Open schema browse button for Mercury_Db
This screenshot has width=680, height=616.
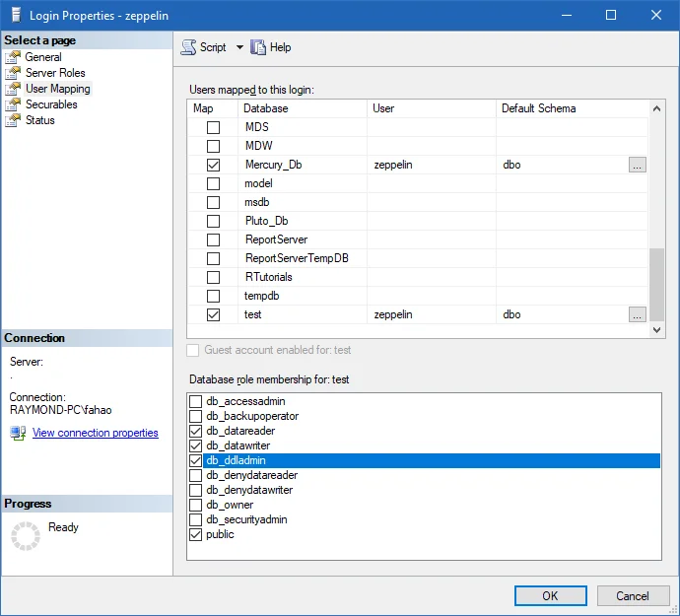click(x=638, y=165)
